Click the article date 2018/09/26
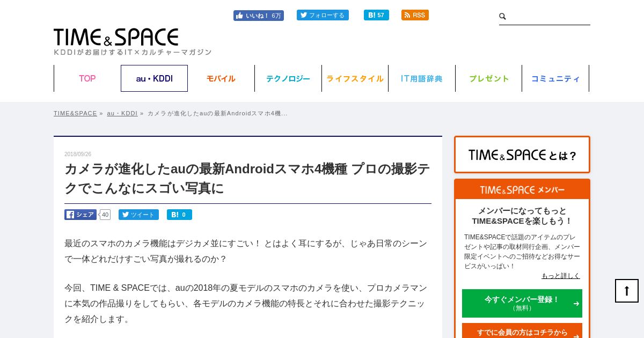Viewport: 644px width, 338px height. (x=78, y=154)
